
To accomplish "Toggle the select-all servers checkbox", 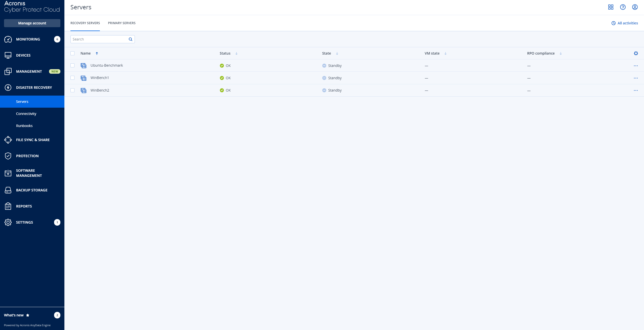I will 72,53.
